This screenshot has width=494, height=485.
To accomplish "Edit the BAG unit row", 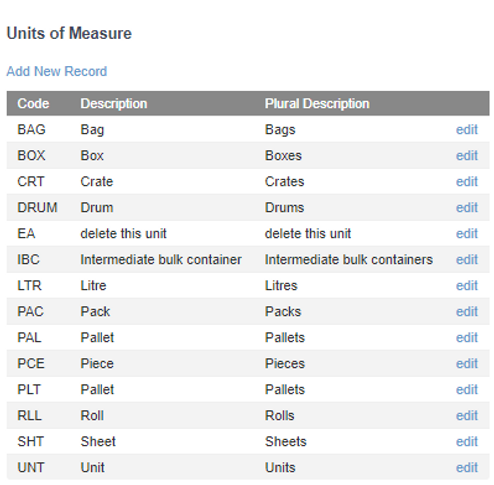I will point(467,129).
